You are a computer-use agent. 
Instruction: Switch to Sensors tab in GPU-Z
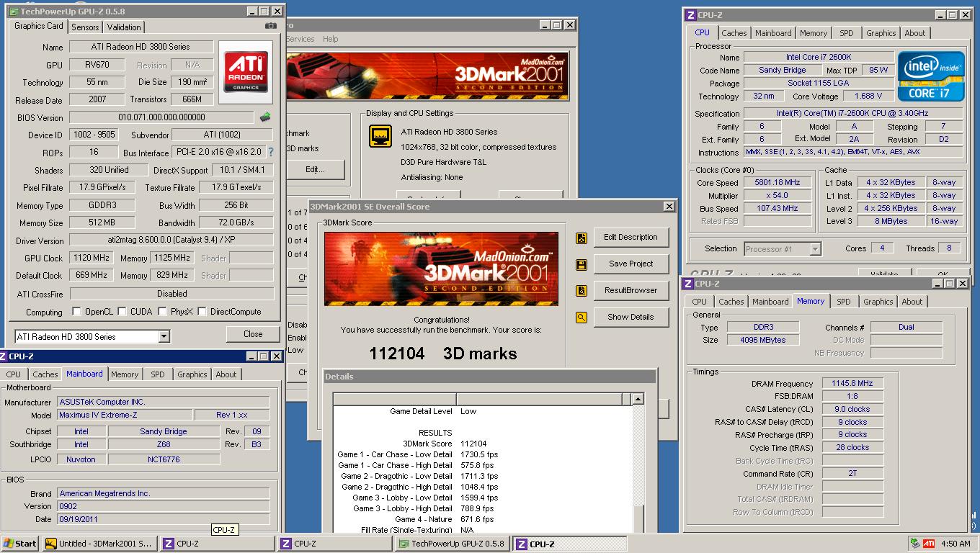85,27
